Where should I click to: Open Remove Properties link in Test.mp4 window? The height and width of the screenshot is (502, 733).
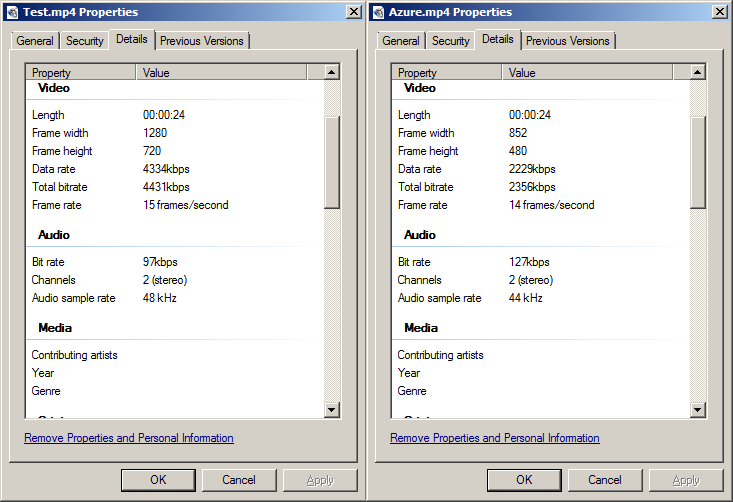coord(129,438)
